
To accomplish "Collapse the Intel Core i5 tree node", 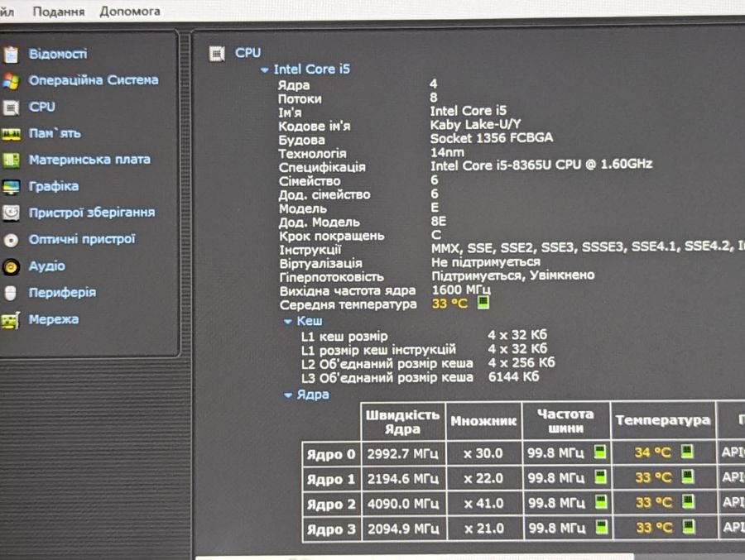I will pyautogui.click(x=265, y=70).
